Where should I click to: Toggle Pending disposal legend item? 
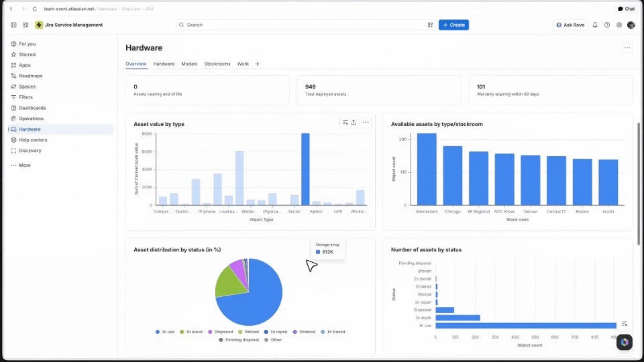[239, 340]
